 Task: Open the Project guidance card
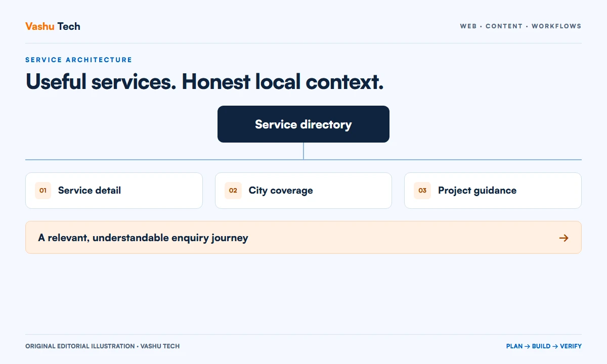click(493, 191)
